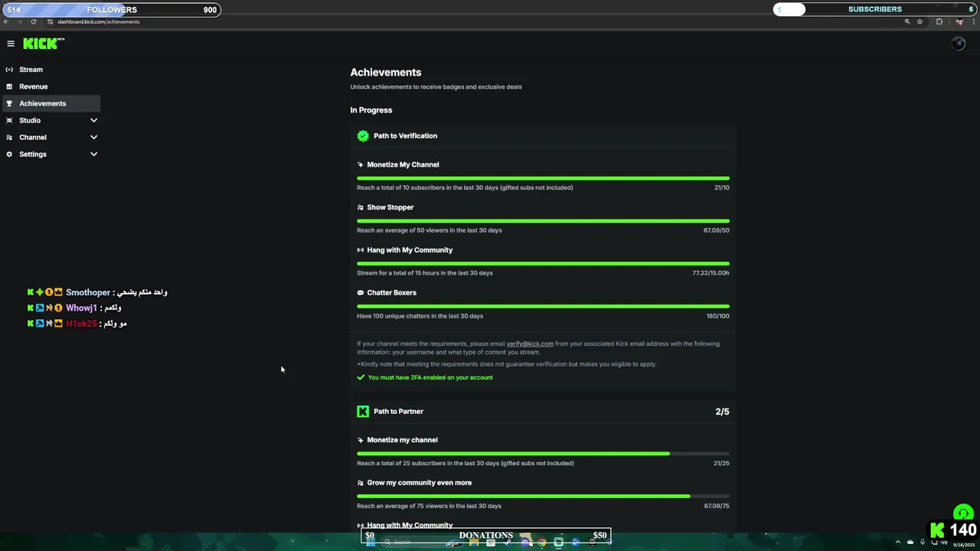Click the dashboard.kick.com address bar
The height and width of the screenshot is (551, 980).
[x=475, y=21]
